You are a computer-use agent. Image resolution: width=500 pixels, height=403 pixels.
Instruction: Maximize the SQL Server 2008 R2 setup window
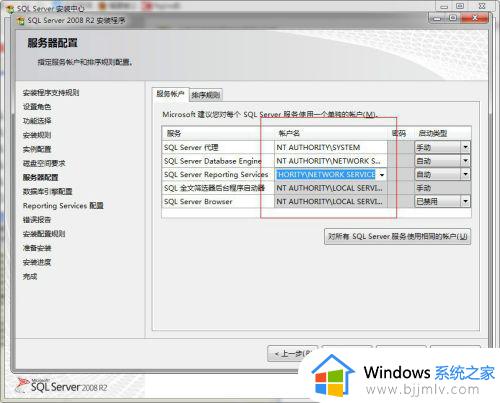(x=453, y=18)
